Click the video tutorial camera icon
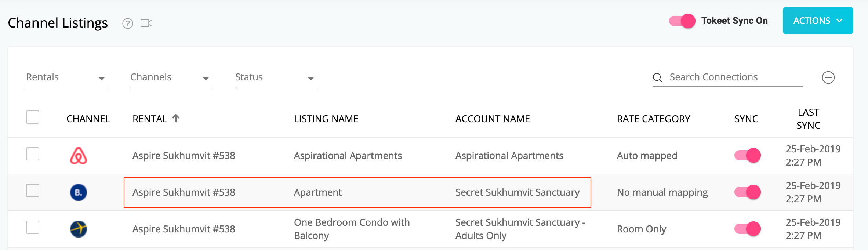The height and width of the screenshot is (250, 868). [x=146, y=23]
